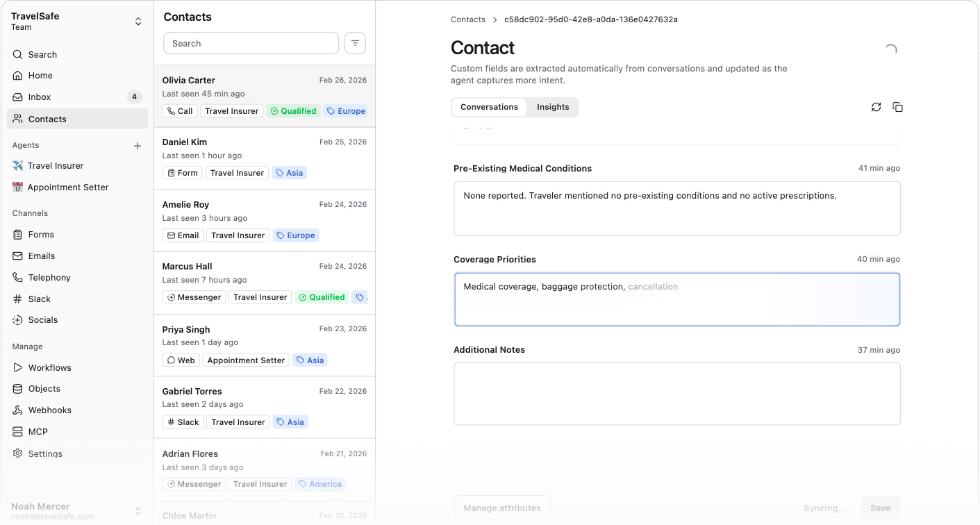Open Daniel Kim's contact entry
The width and height of the screenshot is (980, 525).
pyautogui.click(x=265, y=158)
